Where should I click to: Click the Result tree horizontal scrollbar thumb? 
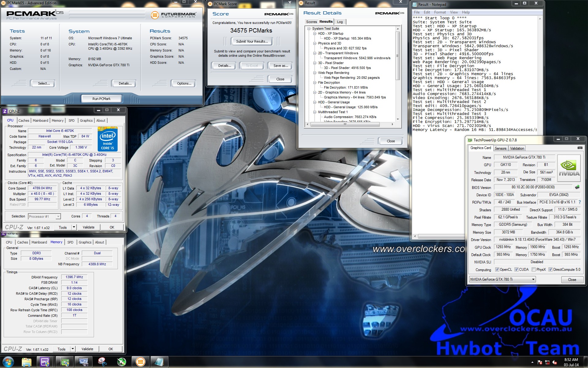coord(345,124)
